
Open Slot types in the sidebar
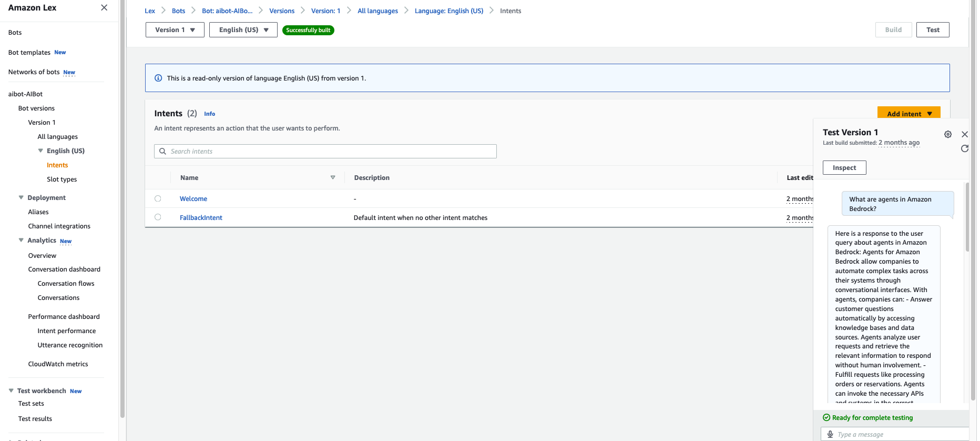click(x=62, y=179)
